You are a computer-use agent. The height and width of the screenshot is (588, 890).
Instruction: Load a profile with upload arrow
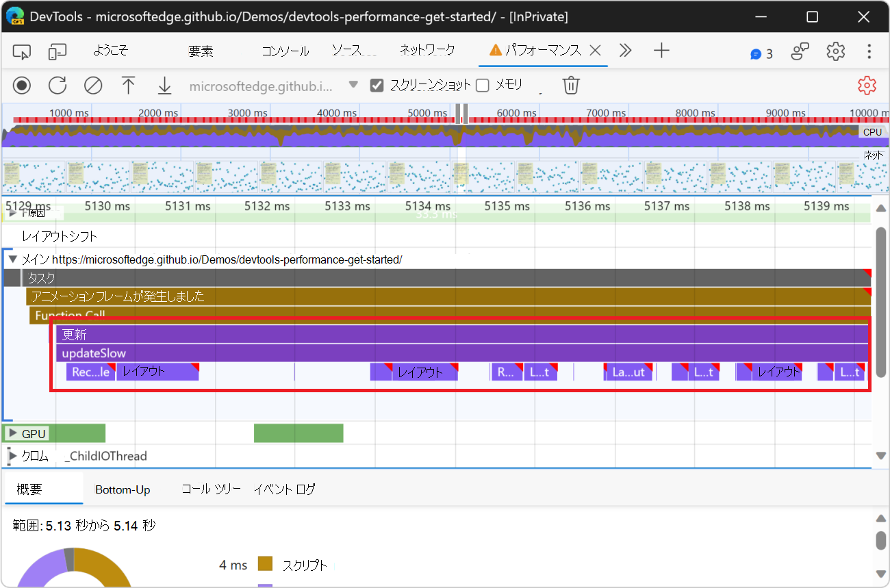[128, 86]
